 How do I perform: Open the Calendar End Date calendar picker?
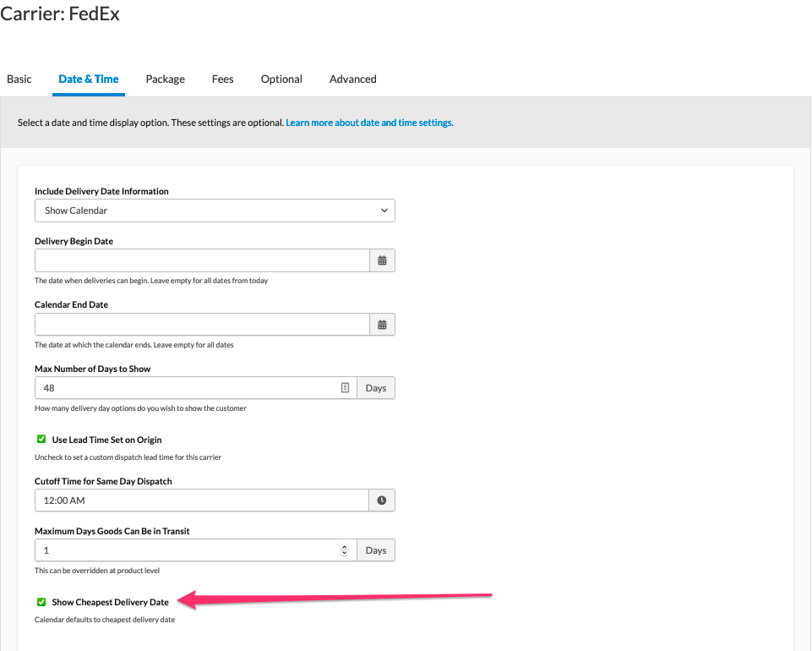click(382, 324)
